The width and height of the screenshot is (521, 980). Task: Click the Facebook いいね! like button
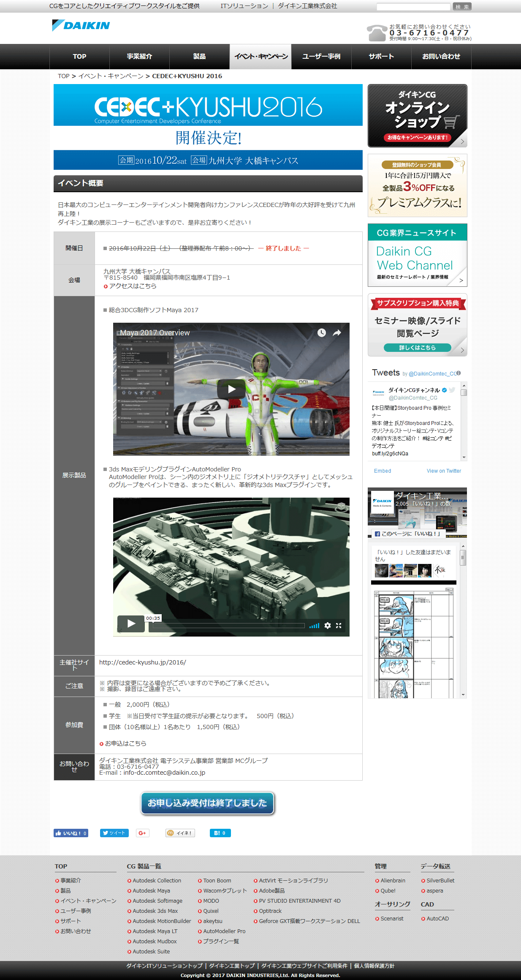point(71,833)
